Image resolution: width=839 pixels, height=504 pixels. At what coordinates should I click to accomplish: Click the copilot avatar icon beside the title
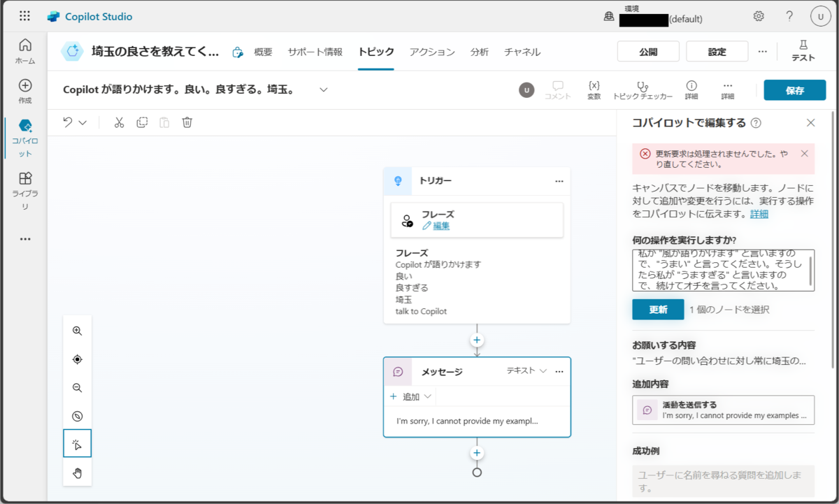tap(72, 52)
